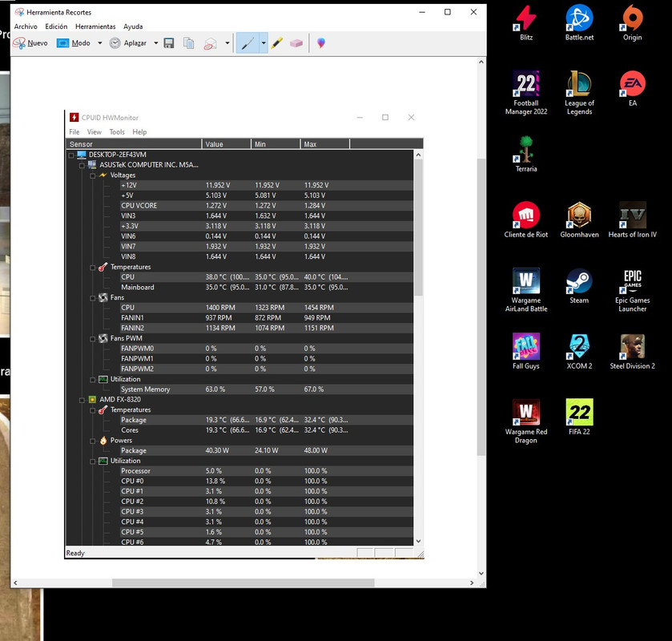Maximize the Herramienta Recortes window
The width and height of the screenshot is (672, 641).
coord(448,12)
